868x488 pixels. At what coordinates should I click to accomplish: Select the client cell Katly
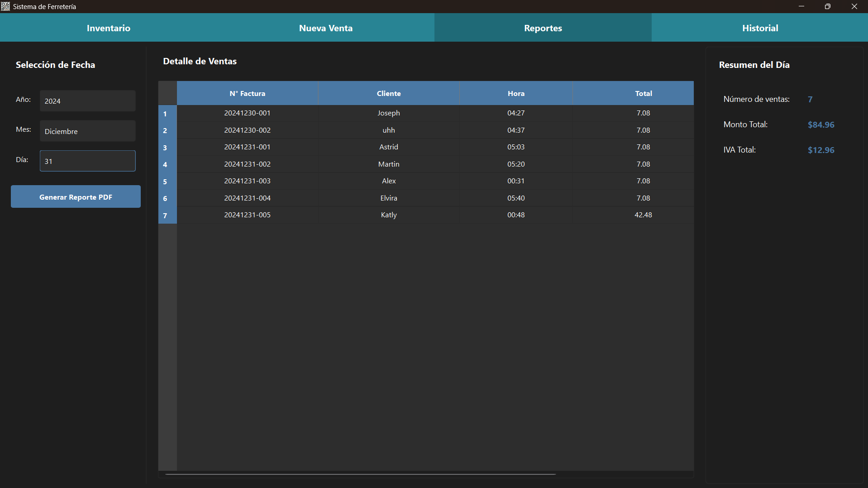click(389, 215)
